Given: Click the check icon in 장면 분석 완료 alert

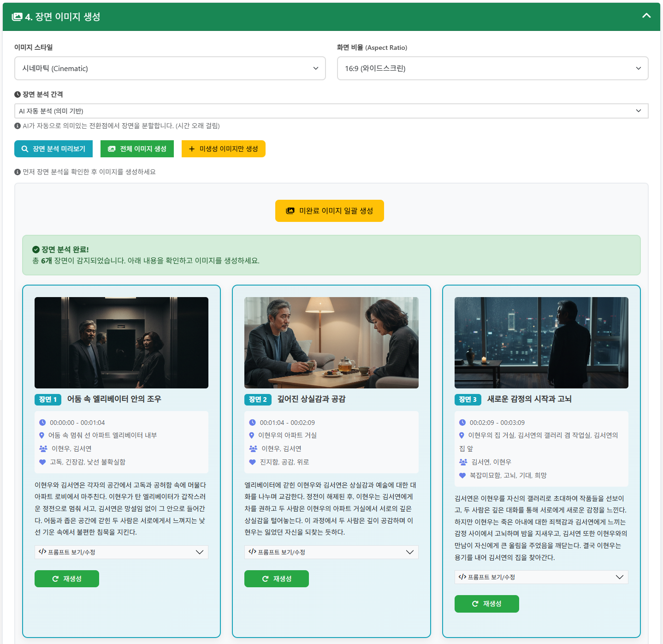Looking at the screenshot, I should pos(36,250).
